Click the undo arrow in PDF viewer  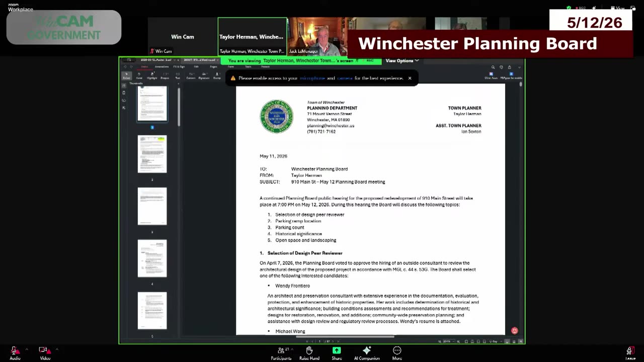125,66
